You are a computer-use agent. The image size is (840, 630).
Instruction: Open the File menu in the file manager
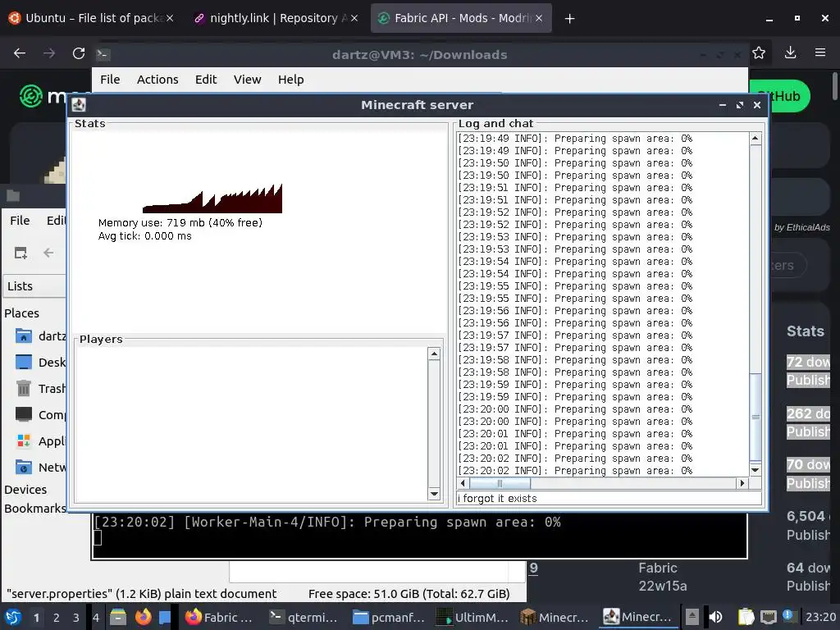click(20, 220)
